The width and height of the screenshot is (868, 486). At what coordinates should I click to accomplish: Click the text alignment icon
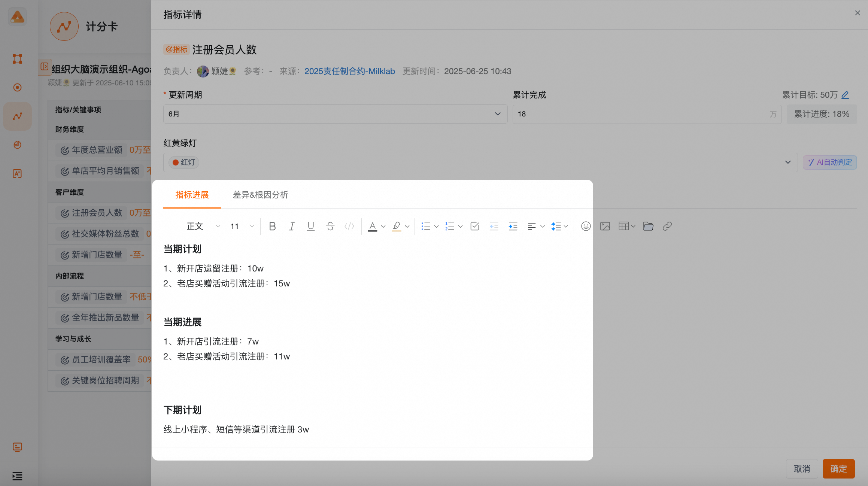point(532,226)
